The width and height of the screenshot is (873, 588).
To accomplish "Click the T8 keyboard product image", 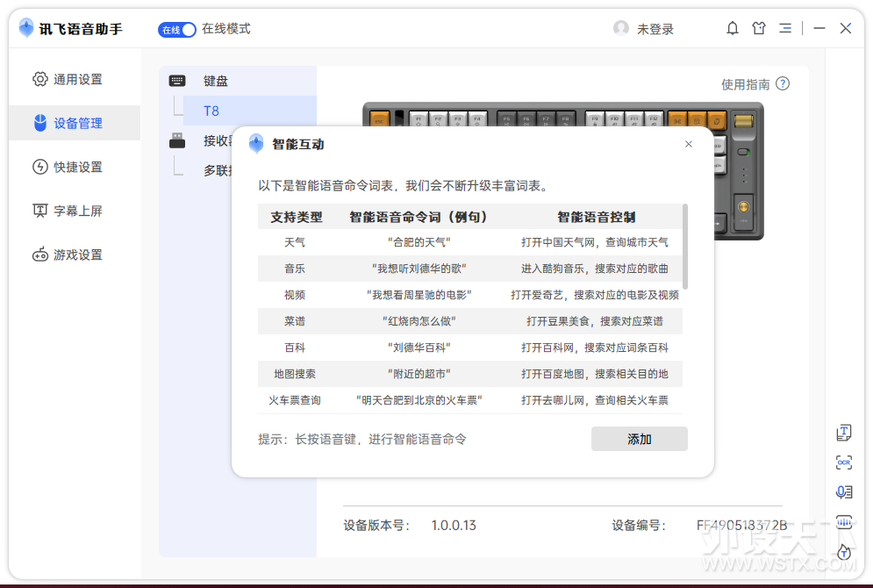I will (562, 171).
